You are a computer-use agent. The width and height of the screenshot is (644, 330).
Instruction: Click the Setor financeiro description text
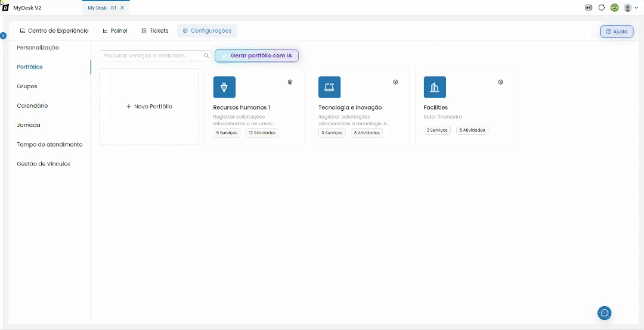[x=442, y=117]
